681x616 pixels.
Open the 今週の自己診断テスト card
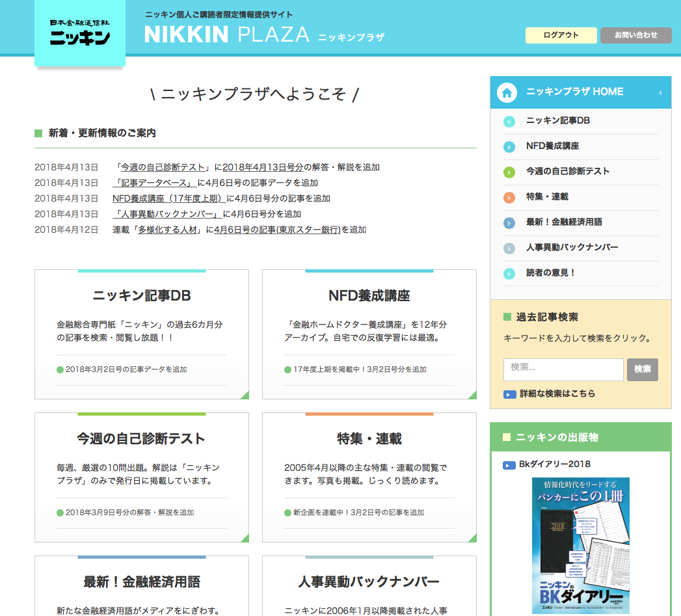tap(142, 477)
